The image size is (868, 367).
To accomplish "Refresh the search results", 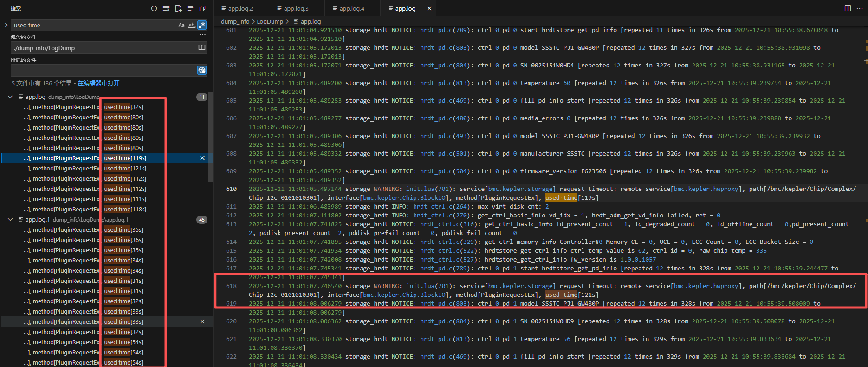I will 154,8.
